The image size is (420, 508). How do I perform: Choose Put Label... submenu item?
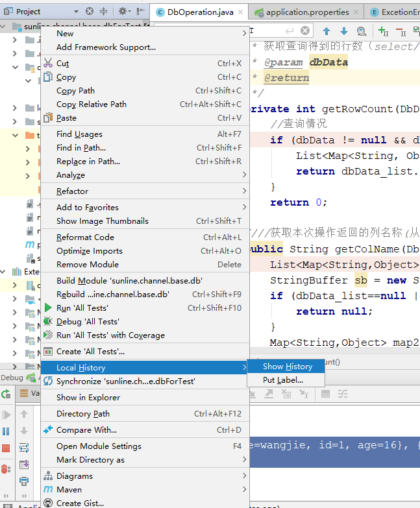pos(286,380)
